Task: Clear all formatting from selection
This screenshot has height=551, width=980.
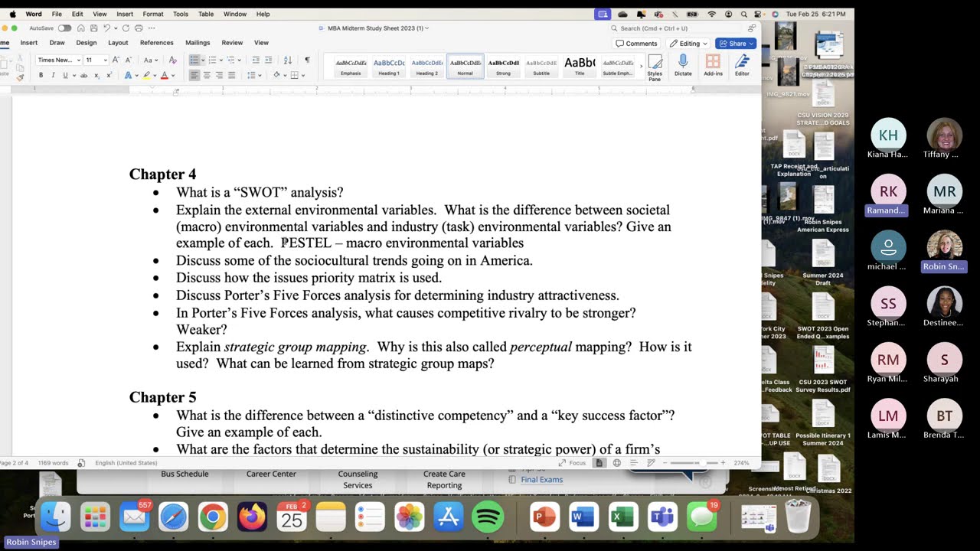Action: tap(172, 60)
